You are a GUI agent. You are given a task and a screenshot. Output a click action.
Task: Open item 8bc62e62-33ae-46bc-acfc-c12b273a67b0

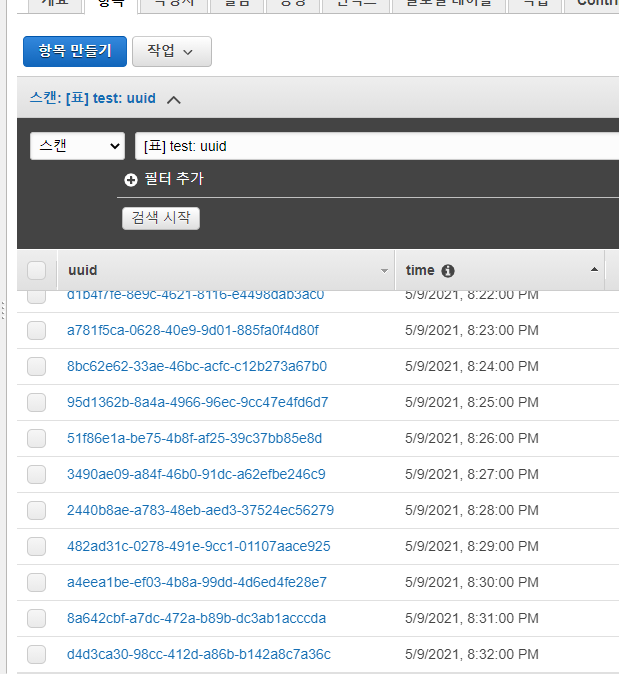tap(196, 367)
